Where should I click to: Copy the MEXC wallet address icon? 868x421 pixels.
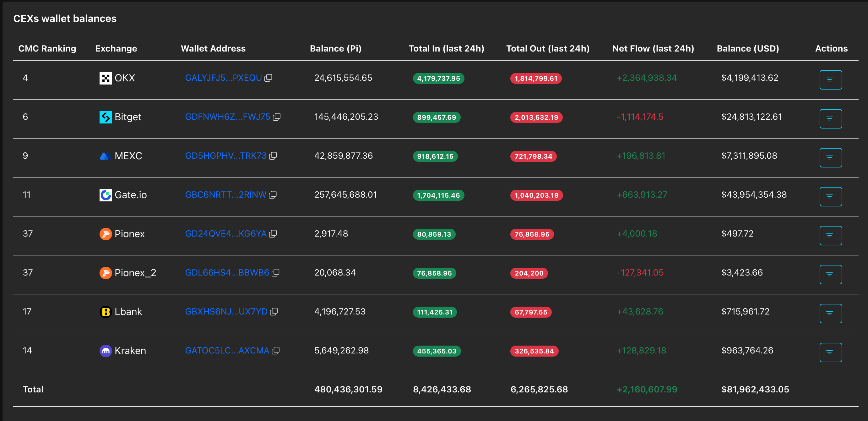pyautogui.click(x=273, y=156)
